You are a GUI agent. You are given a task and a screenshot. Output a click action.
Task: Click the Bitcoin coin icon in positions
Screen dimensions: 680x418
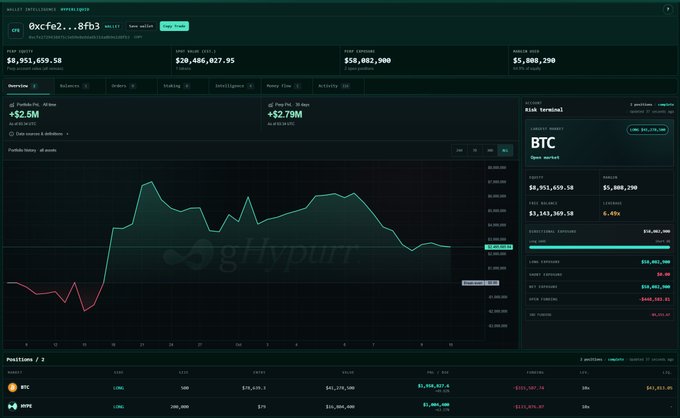[x=13, y=387]
